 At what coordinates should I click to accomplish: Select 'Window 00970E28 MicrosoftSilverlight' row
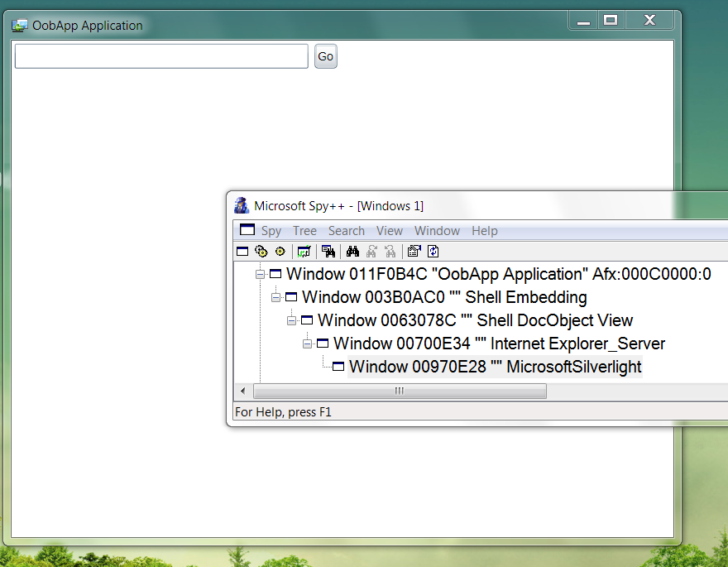pos(495,367)
